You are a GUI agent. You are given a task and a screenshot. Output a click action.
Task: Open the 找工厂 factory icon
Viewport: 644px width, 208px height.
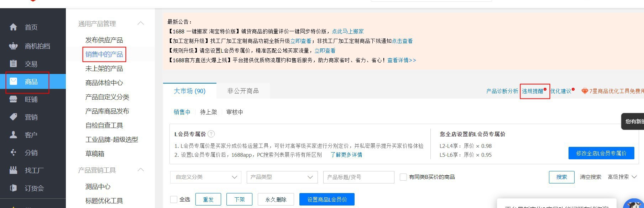[x=13, y=170]
